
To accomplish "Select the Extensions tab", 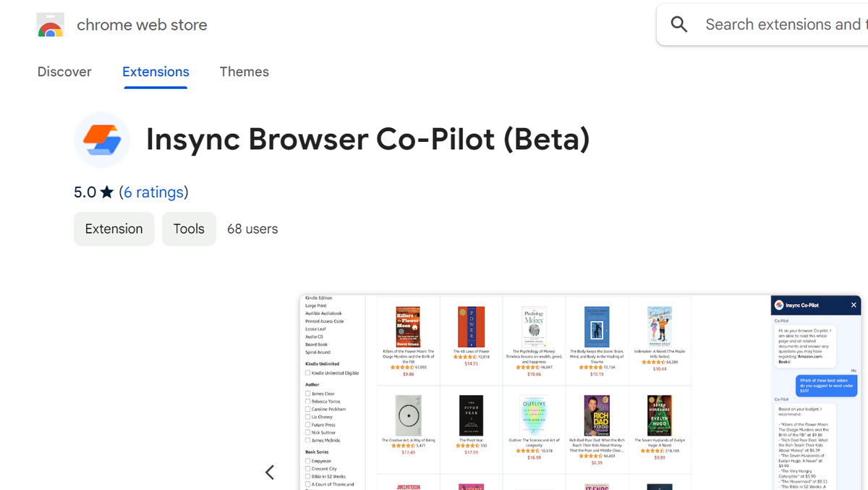I will pos(156,72).
